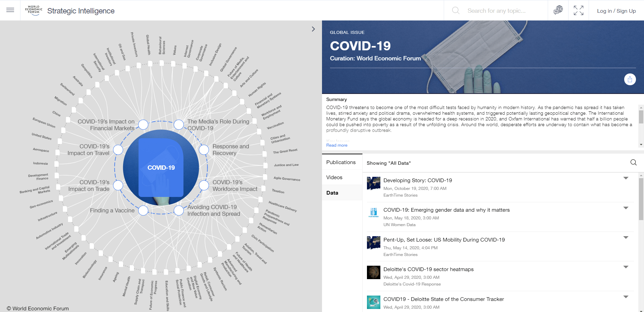Image resolution: width=644 pixels, height=312 pixels.
Task: Click the World Economic Forum logo
Action: 34,10
